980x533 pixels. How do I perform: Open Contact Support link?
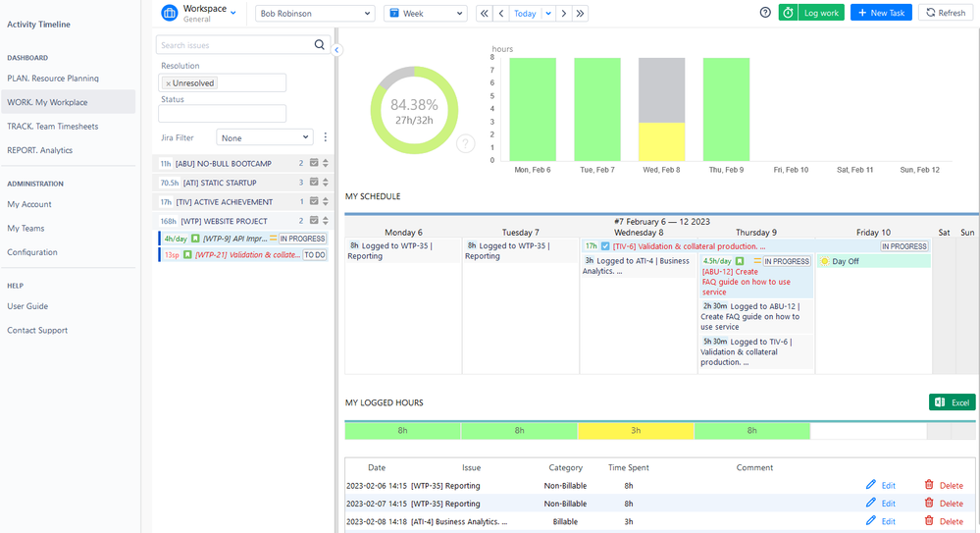pos(37,330)
